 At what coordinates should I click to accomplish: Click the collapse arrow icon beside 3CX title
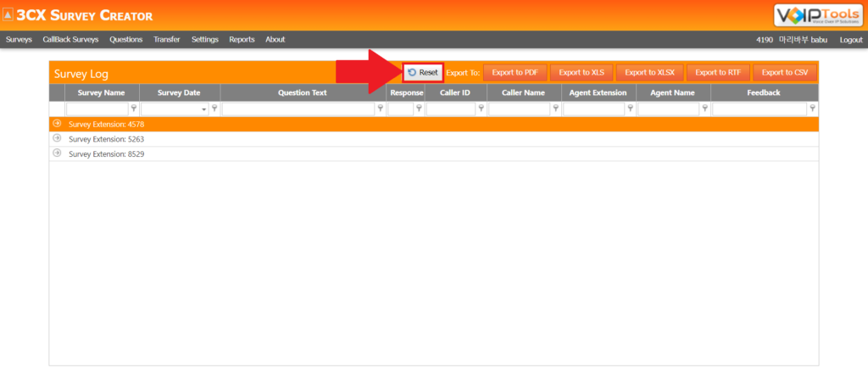point(8,15)
